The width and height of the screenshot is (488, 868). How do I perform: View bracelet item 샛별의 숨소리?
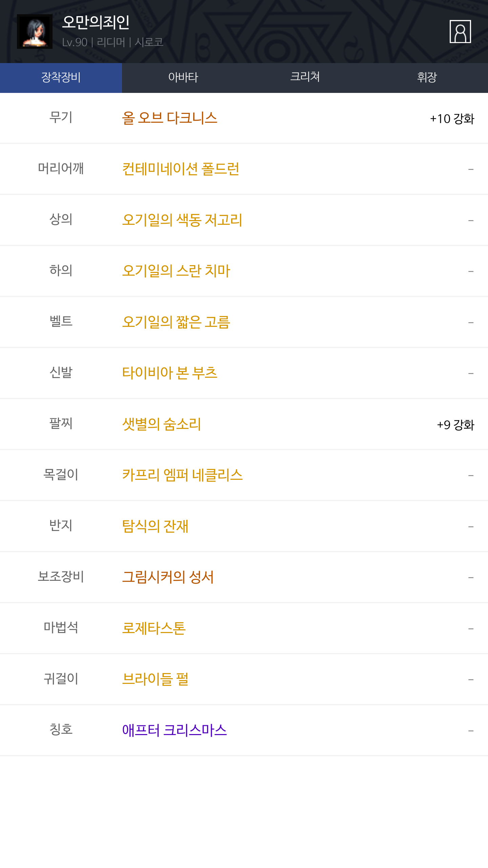(x=162, y=424)
